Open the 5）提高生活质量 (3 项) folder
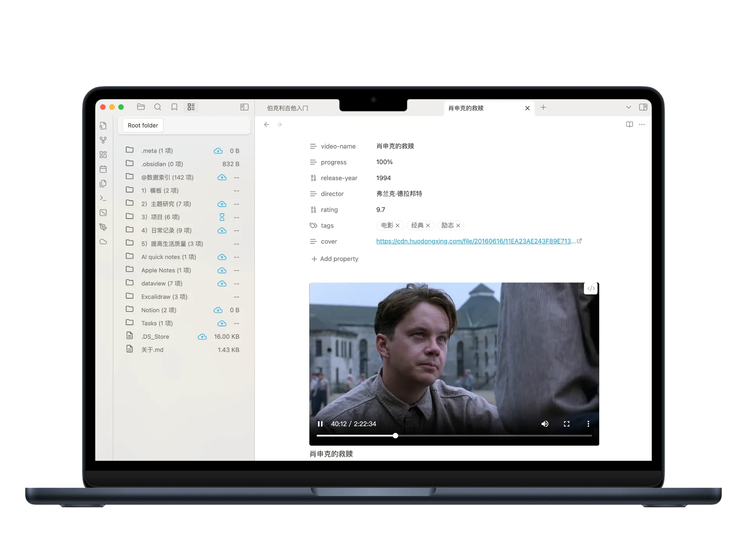The height and width of the screenshot is (560, 747). tap(182, 244)
